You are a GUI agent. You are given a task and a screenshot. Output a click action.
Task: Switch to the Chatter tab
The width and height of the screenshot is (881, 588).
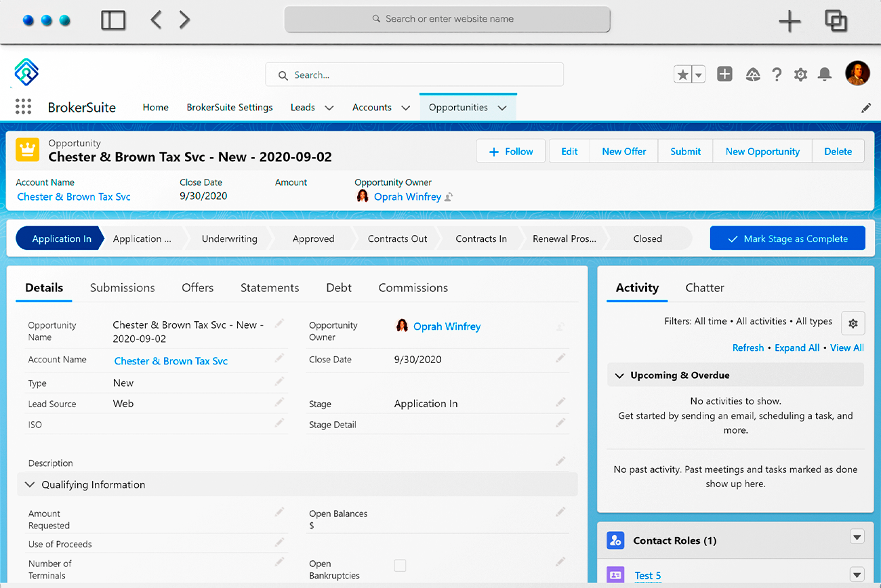(x=704, y=288)
